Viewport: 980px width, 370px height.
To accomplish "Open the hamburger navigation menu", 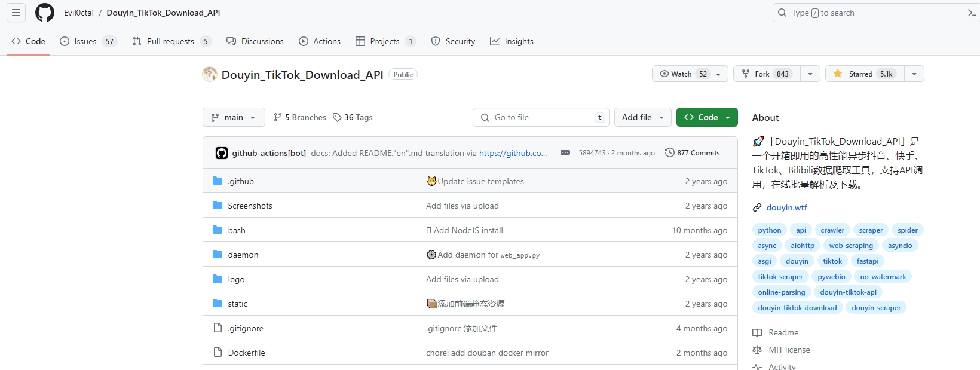I will [x=16, y=13].
